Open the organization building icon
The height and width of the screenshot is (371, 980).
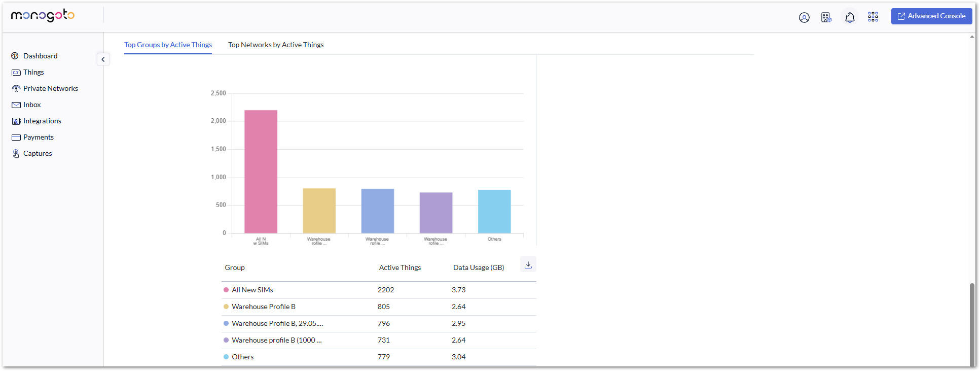826,18
